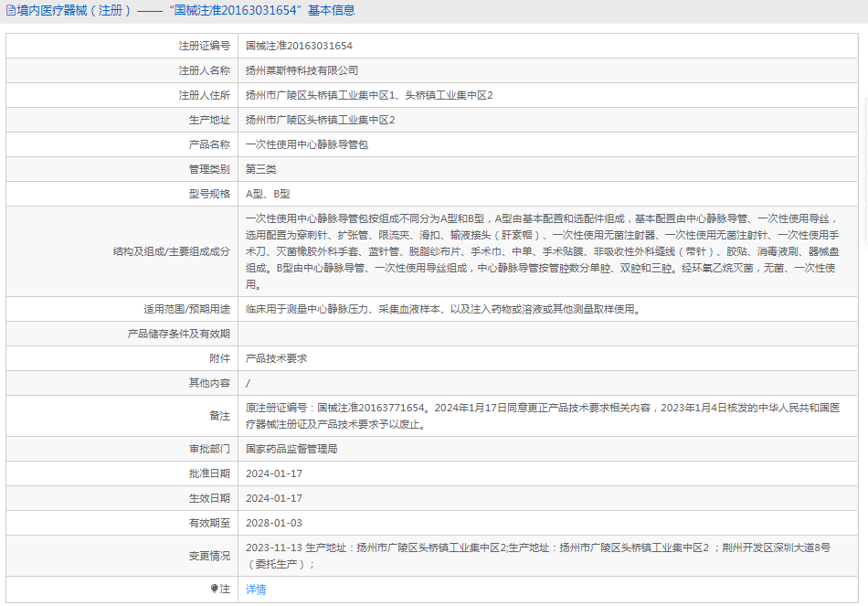Select 生产地址 value 头桥镇工业集中区2
This screenshot has height=606, width=868.
point(321,121)
